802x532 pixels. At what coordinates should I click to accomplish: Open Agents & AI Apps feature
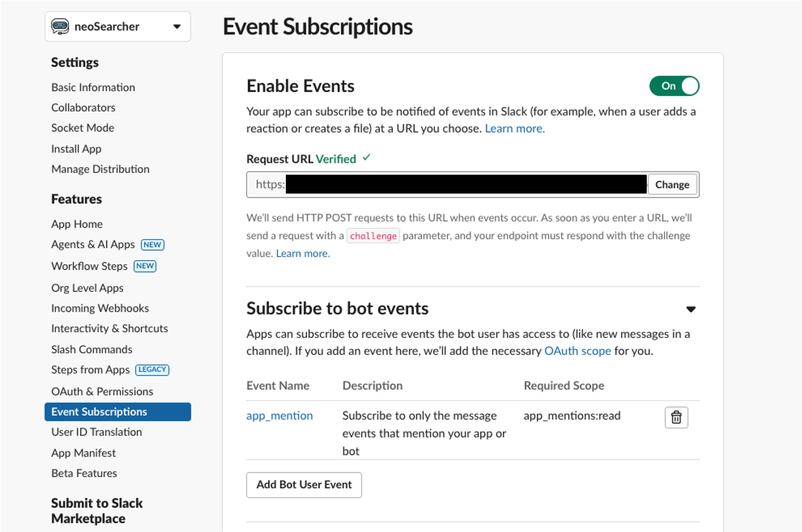coord(93,245)
